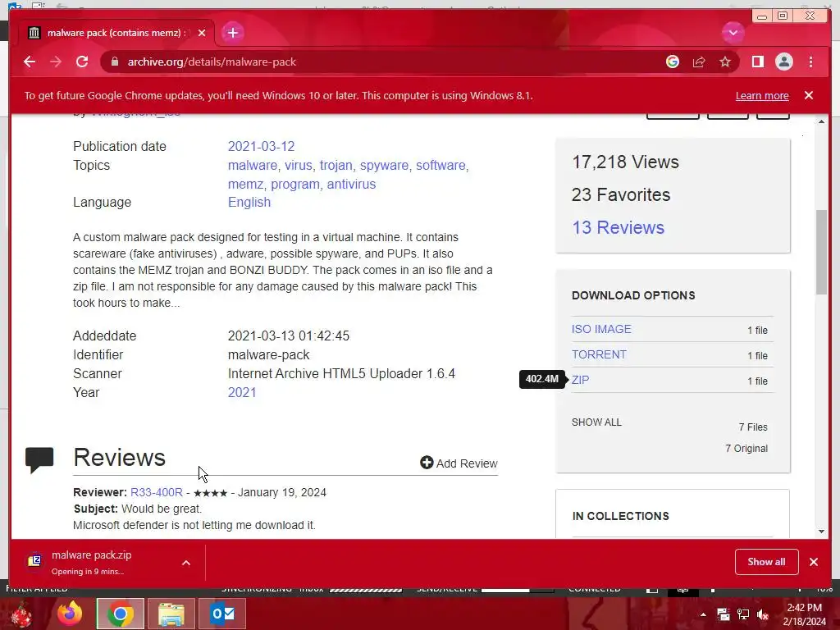Click the 17,218 Views text

pyautogui.click(x=625, y=162)
